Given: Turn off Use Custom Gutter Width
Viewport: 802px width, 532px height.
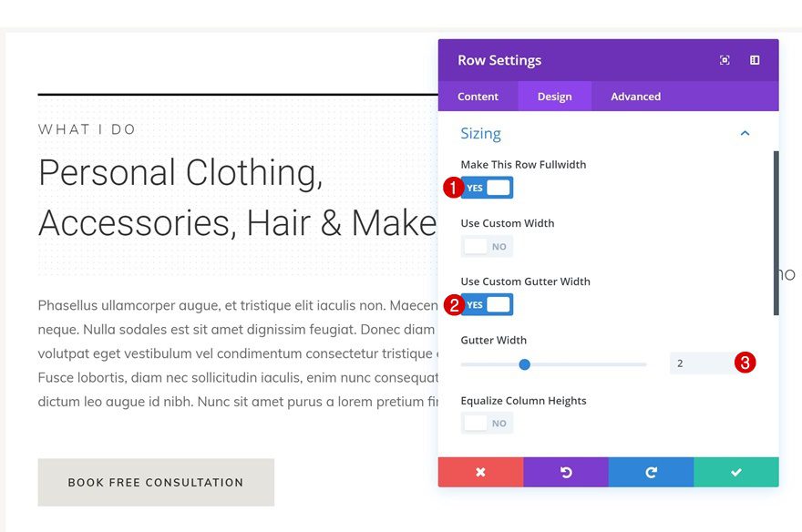Looking at the screenshot, I should coord(488,304).
